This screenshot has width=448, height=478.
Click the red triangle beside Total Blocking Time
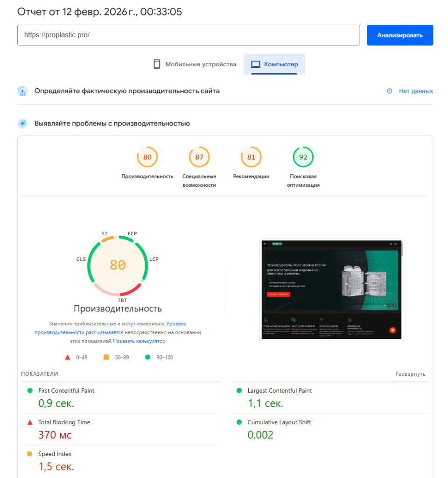point(29,422)
